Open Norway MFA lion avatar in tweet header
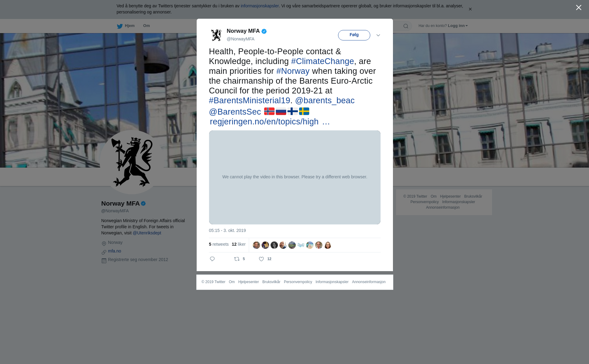This screenshot has height=364, width=589. (216, 35)
